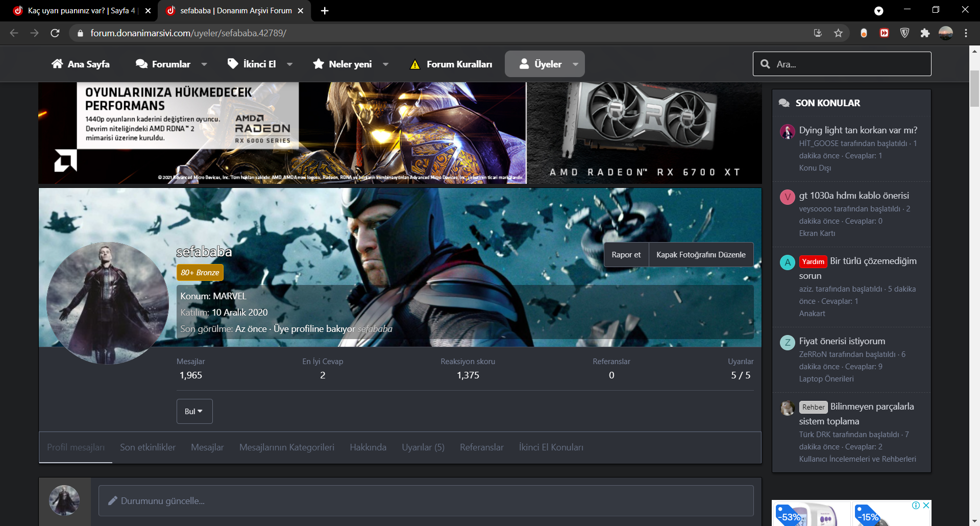Switch to the Profil mesajları tab
980x526 pixels.
pyautogui.click(x=76, y=447)
